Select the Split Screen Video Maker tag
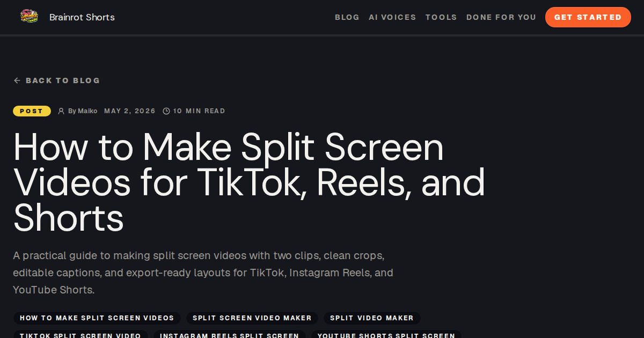Screen dimensions: 644x338 [x=252, y=318]
